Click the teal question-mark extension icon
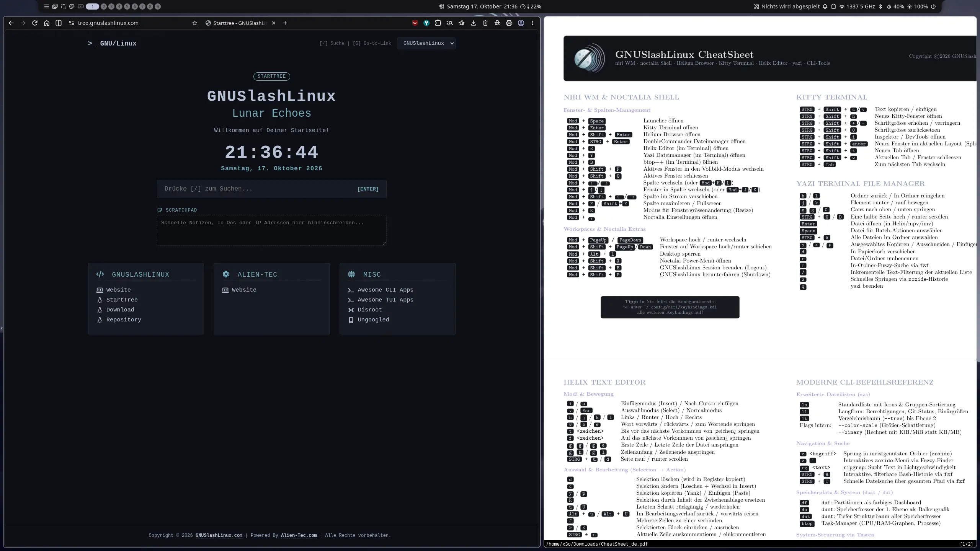The height and width of the screenshot is (551, 980). click(426, 23)
